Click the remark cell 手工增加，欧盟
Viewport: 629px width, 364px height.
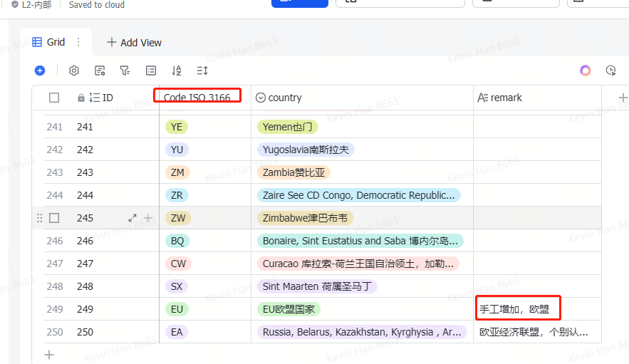pos(537,309)
